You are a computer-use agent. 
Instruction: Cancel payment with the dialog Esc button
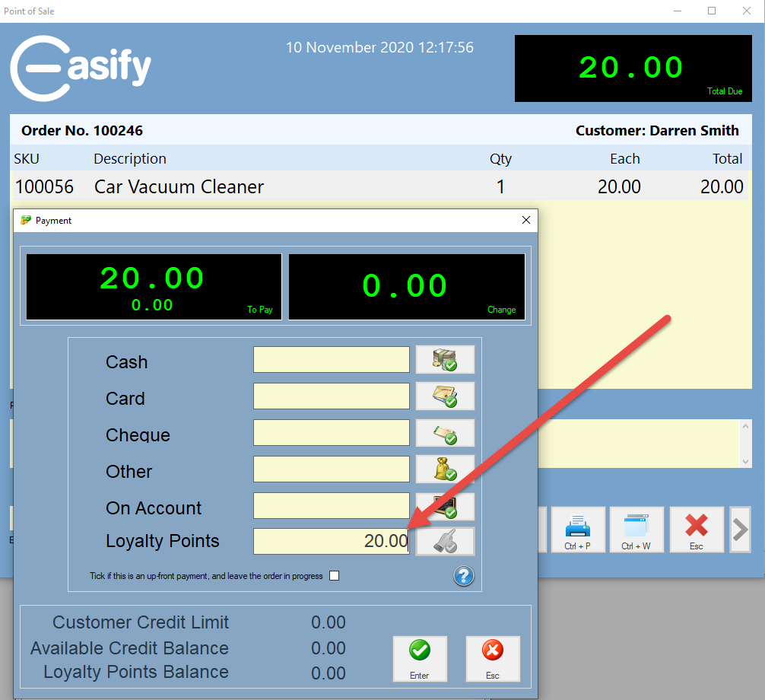pyautogui.click(x=493, y=658)
